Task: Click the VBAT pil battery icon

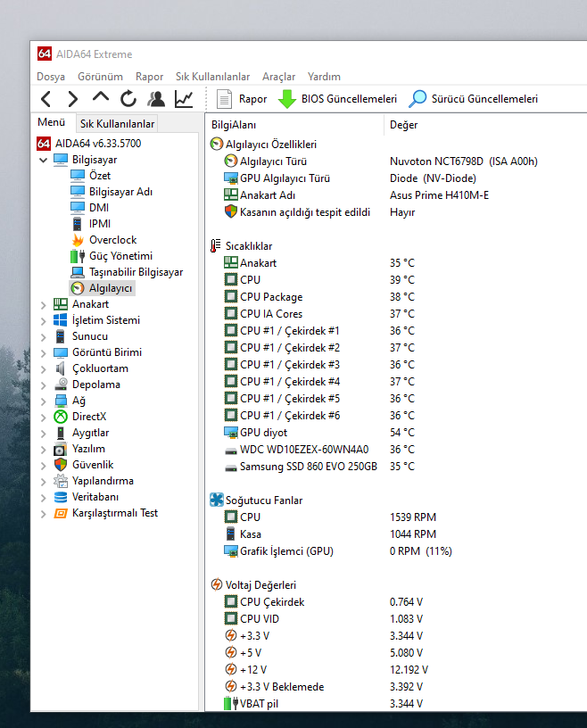Action: click(231, 703)
